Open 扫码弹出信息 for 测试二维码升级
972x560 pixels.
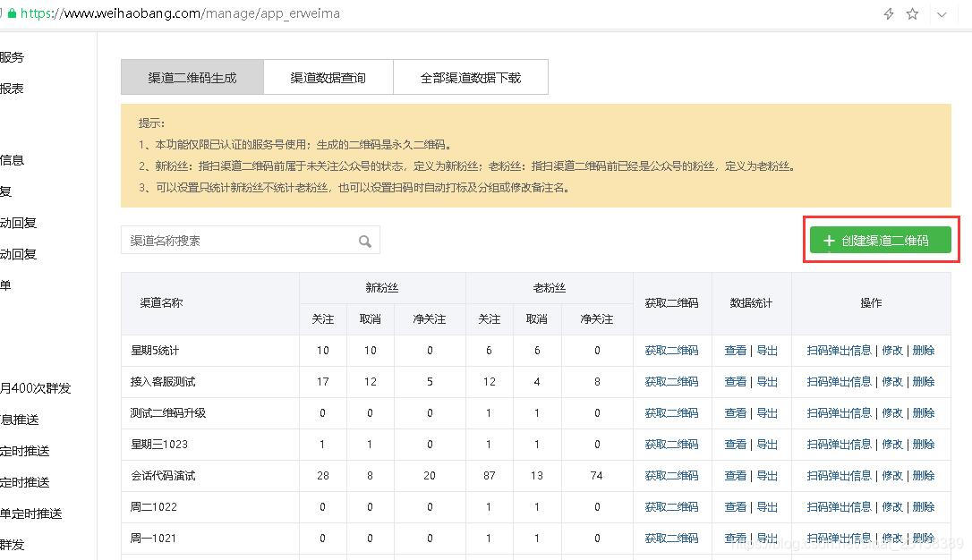click(840, 413)
